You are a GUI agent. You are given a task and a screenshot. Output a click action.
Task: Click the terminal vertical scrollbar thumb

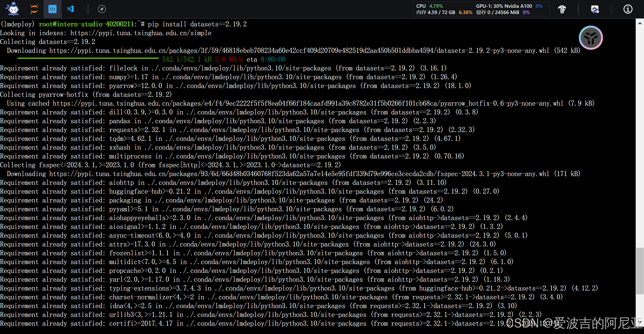(x=640, y=271)
